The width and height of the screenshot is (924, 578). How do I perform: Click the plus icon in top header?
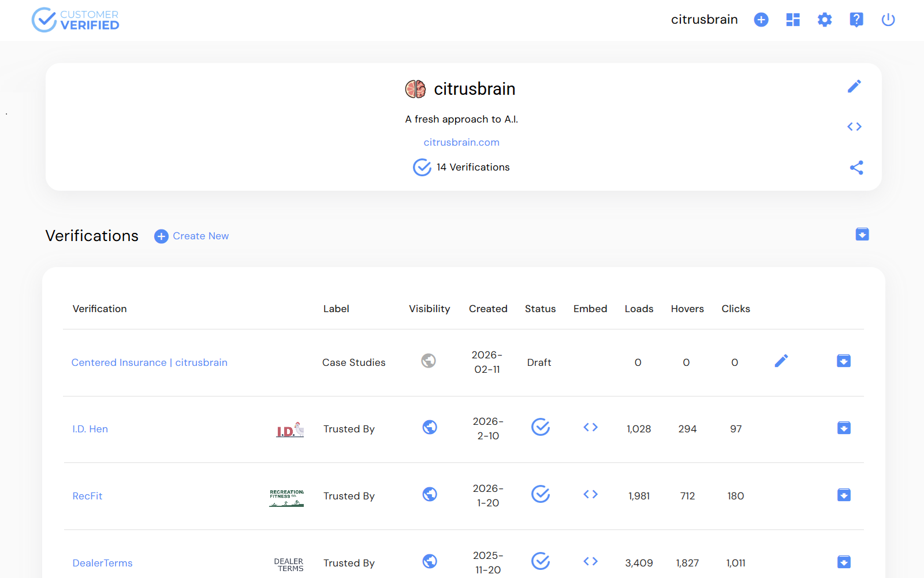[x=761, y=20]
